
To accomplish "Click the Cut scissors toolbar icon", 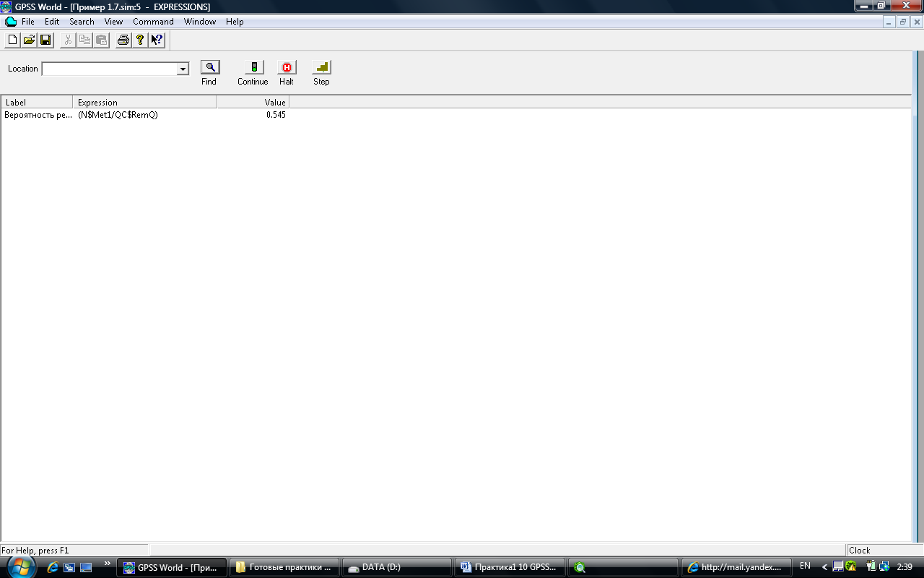I will pyautogui.click(x=68, y=40).
